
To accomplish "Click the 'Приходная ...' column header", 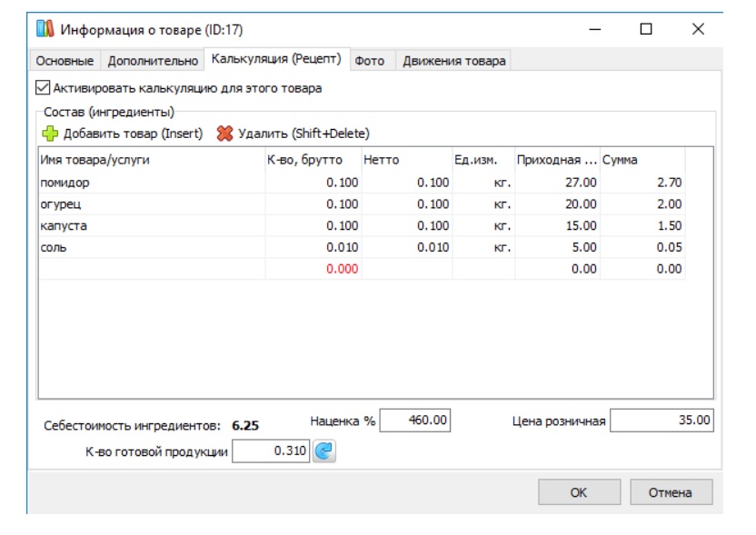I will pyautogui.click(x=557, y=160).
